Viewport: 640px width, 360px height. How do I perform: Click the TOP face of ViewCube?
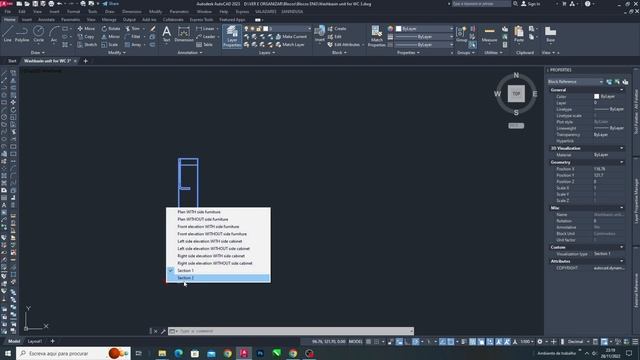(x=516, y=93)
